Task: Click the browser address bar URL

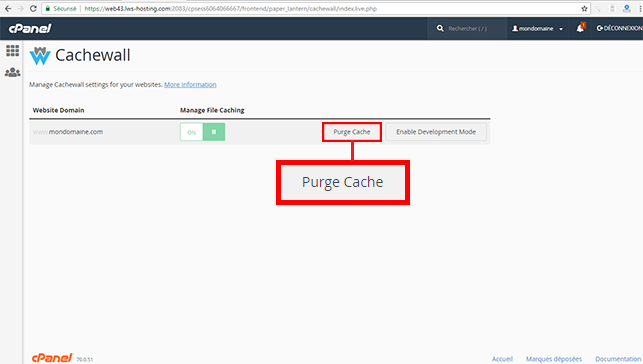Action: coord(230,8)
